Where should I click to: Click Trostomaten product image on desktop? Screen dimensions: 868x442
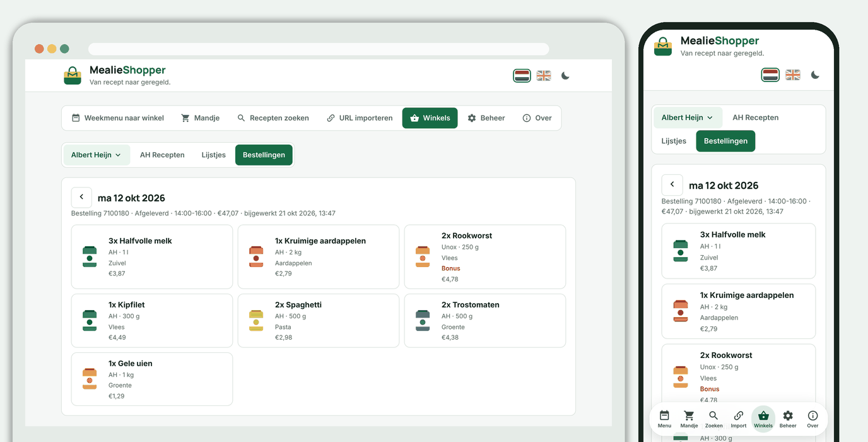[x=423, y=321]
